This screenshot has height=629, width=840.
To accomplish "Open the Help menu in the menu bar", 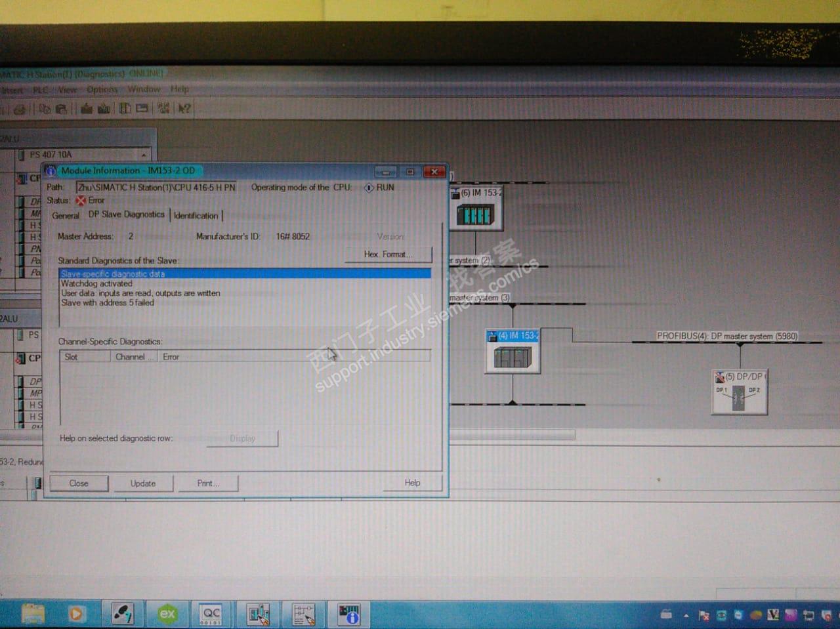I will click(x=180, y=89).
